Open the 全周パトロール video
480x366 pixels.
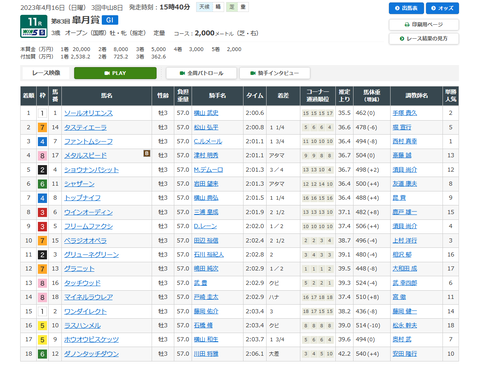click(x=201, y=73)
